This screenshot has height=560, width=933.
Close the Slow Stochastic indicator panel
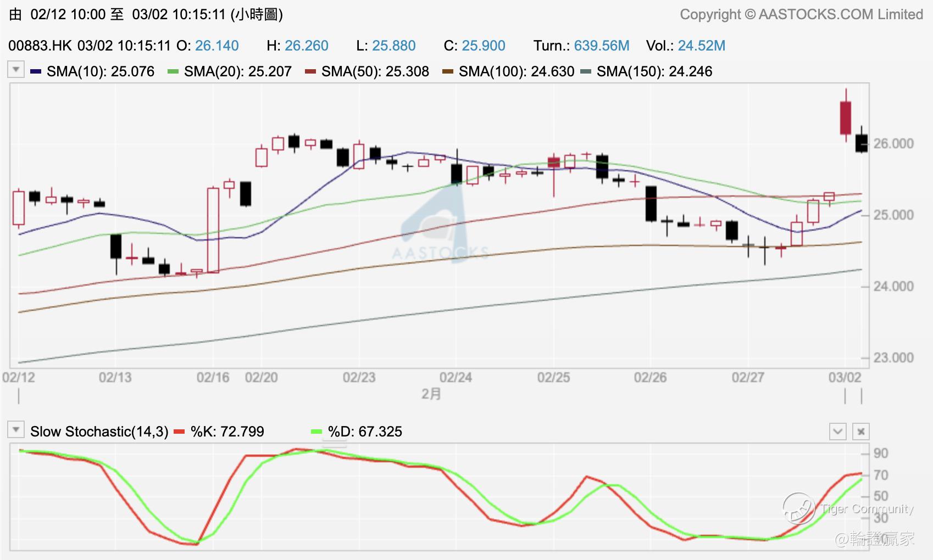click(861, 432)
